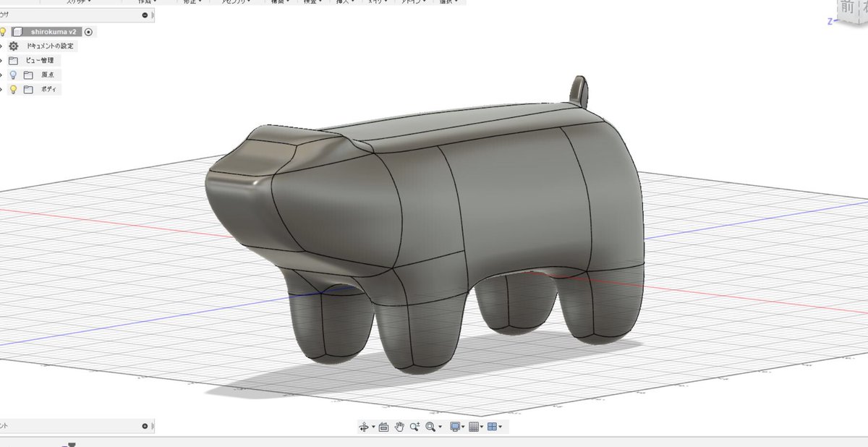The height and width of the screenshot is (447, 868).
Task: Expand the comments panel with plus button
Action: [145, 426]
